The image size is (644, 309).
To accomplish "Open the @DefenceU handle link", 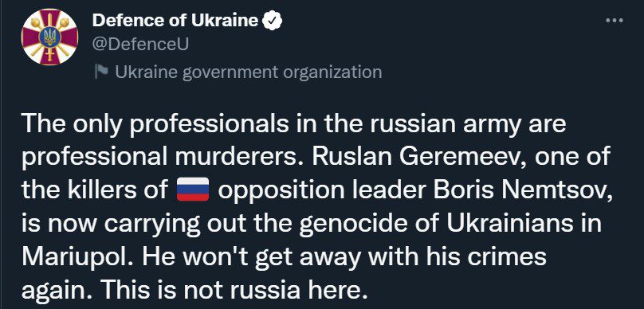I will click(x=140, y=45).
